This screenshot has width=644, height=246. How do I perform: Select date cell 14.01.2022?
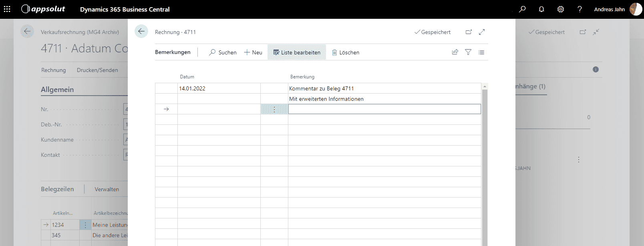[219, 88]
